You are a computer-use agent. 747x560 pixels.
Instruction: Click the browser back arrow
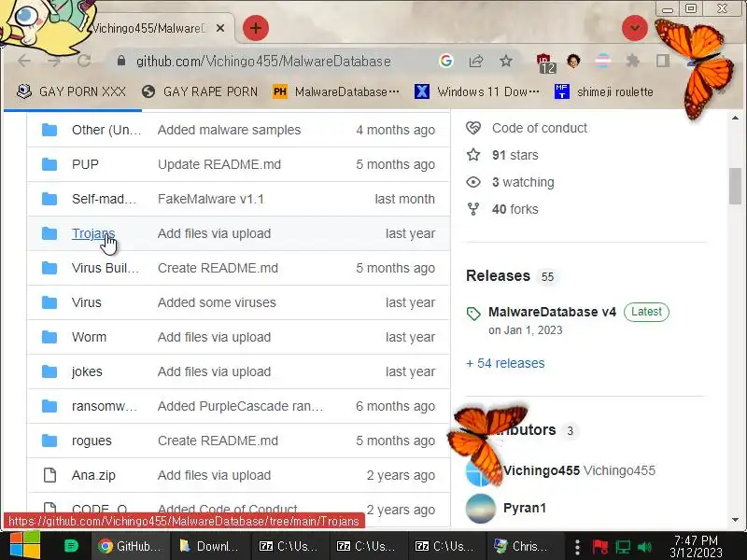tap(24, 61)
